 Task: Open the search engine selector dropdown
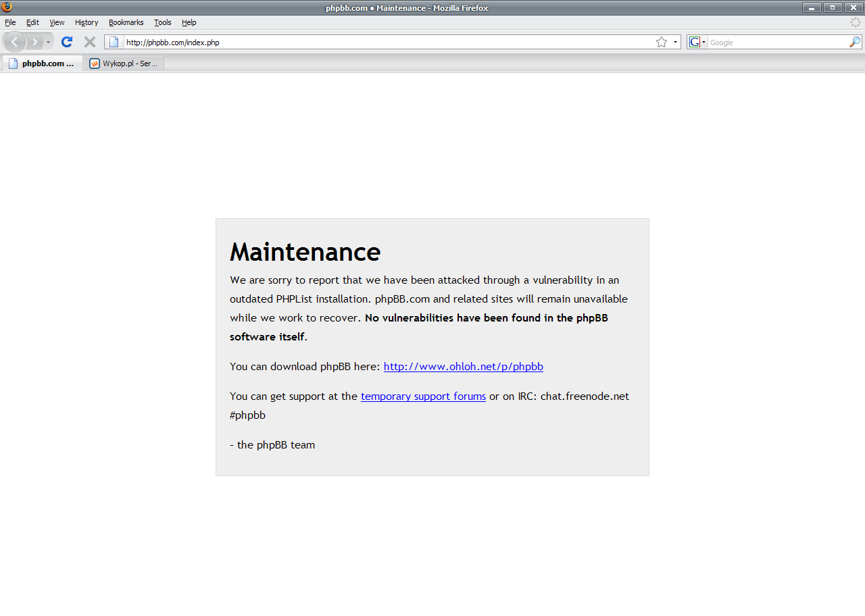tap(703, 43)
